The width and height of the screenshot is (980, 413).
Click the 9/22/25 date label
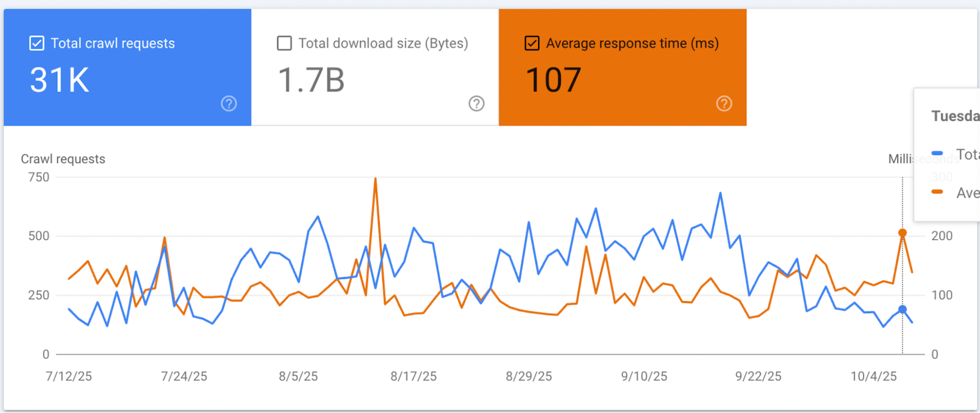[x=758, y=376]
